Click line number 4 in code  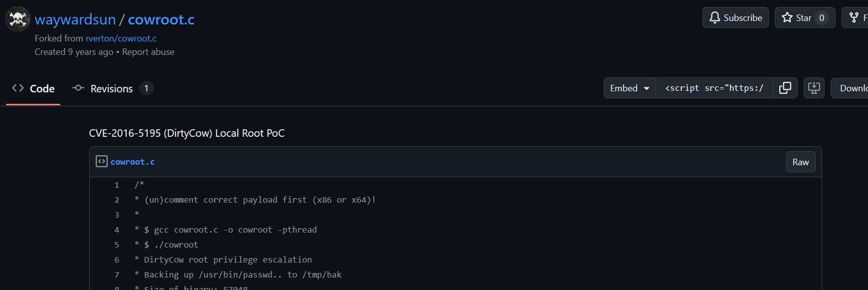pos(117,230)
